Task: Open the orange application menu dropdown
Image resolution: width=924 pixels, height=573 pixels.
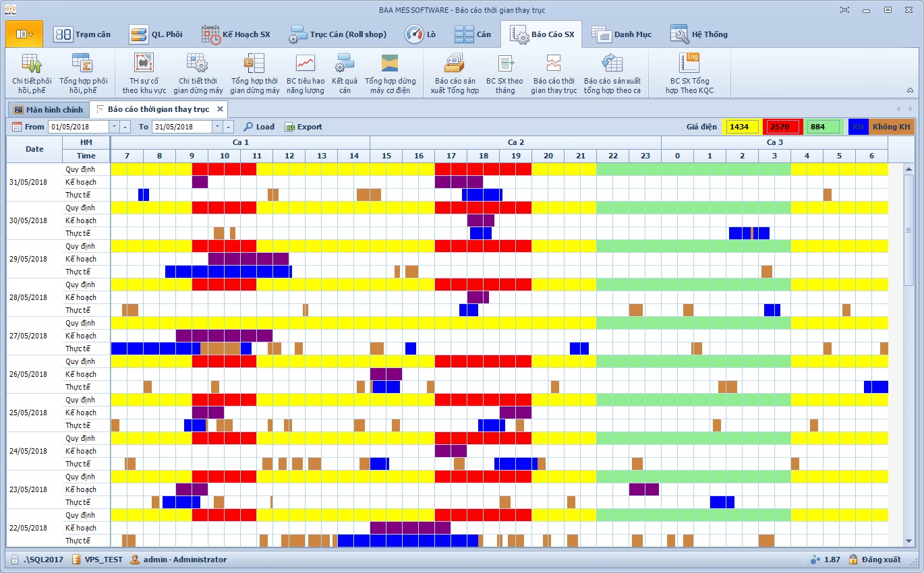Action: point(24,34)
